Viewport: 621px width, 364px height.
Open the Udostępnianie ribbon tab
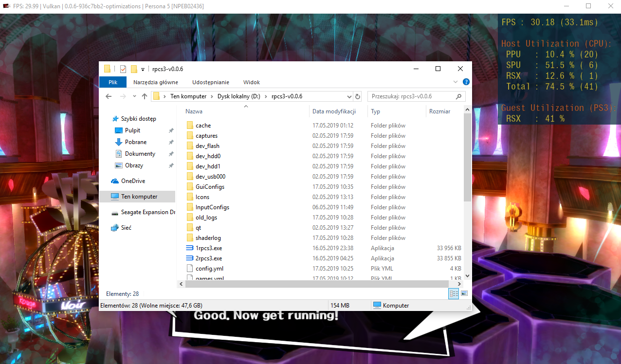click(x=211, y=82)
